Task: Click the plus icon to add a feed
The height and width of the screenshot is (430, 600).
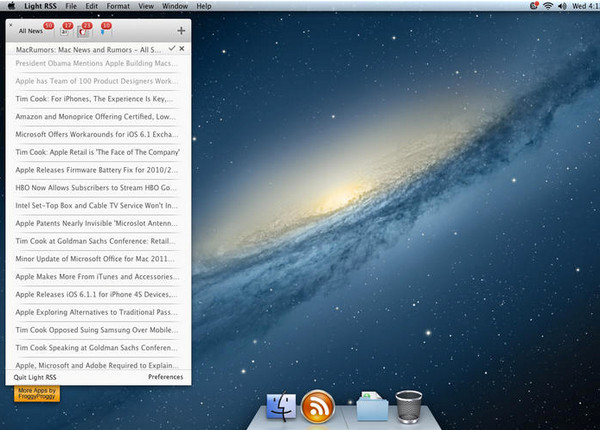Action: pos(180,31)
